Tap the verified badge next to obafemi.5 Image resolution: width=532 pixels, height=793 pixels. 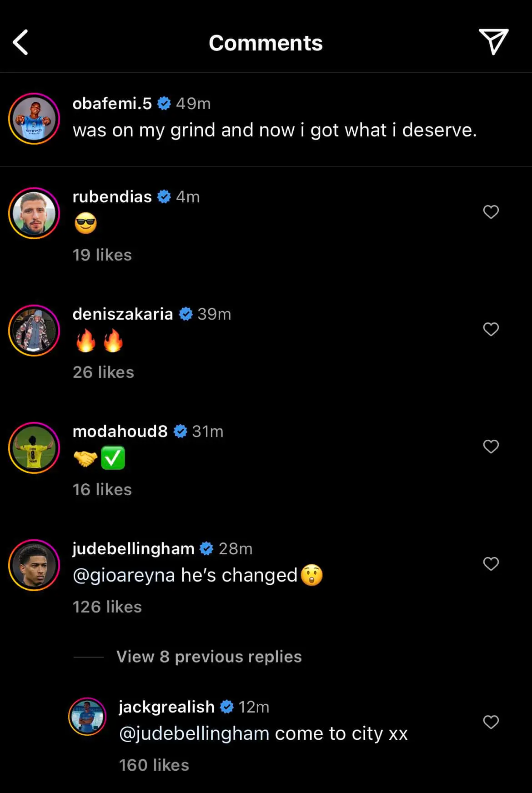point(165,103)
